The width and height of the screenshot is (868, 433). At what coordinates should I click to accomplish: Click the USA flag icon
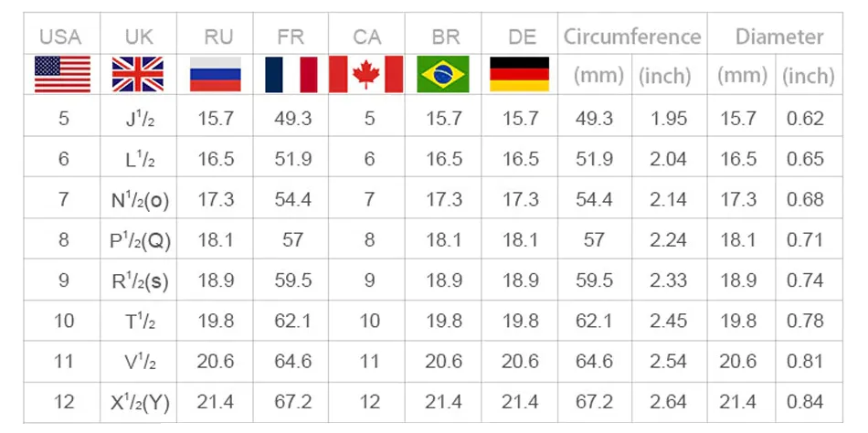click(x=62, y=74)
